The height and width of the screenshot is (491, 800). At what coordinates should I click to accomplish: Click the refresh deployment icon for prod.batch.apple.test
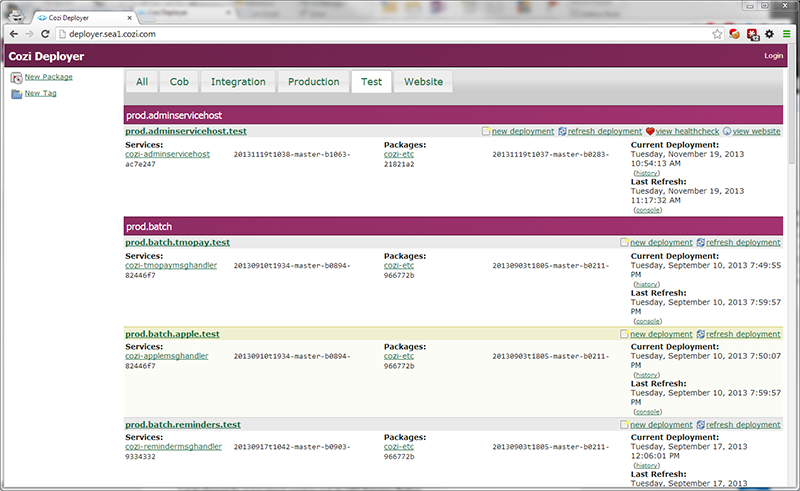click(701, 334)
